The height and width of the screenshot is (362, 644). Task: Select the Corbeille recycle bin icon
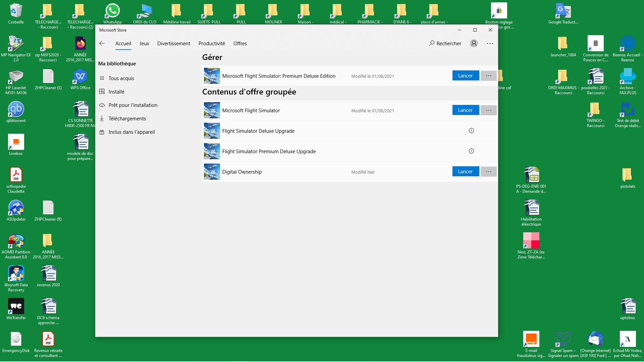[x=16, y=14]
